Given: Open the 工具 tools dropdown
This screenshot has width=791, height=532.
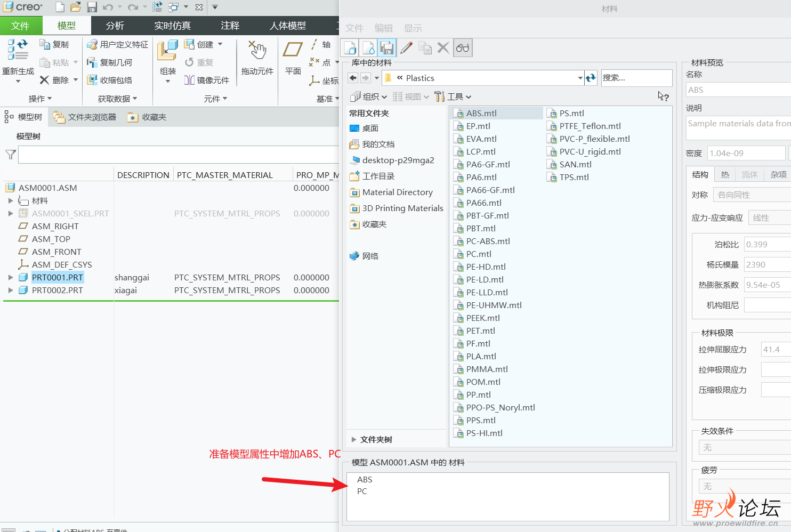Looking at the screenshot, I should (x=454, y=96).
